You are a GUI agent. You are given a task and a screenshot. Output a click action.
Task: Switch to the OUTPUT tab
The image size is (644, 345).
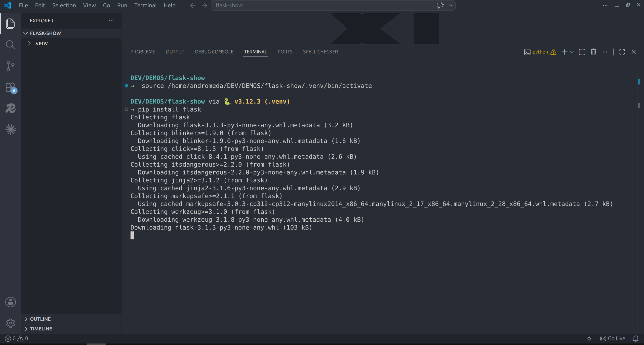coord(175,52)
